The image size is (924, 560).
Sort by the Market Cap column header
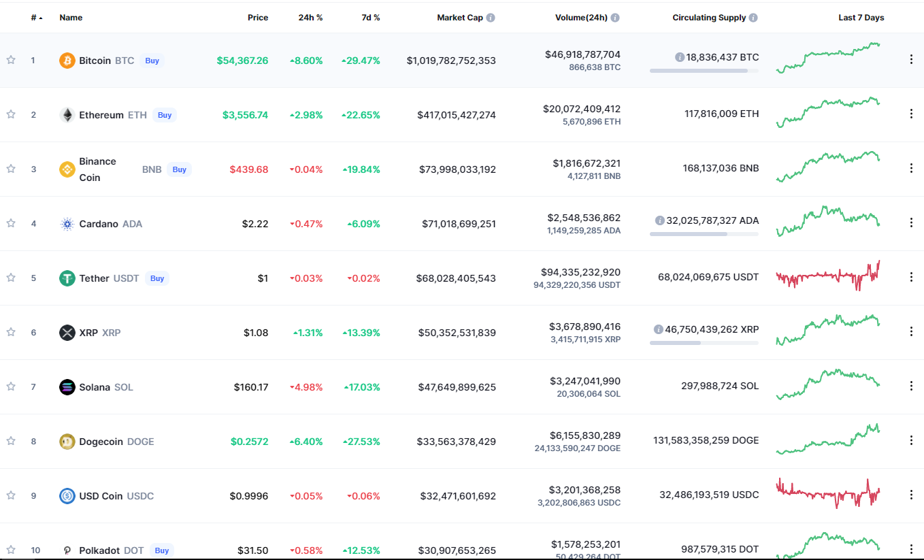point(460,18)
